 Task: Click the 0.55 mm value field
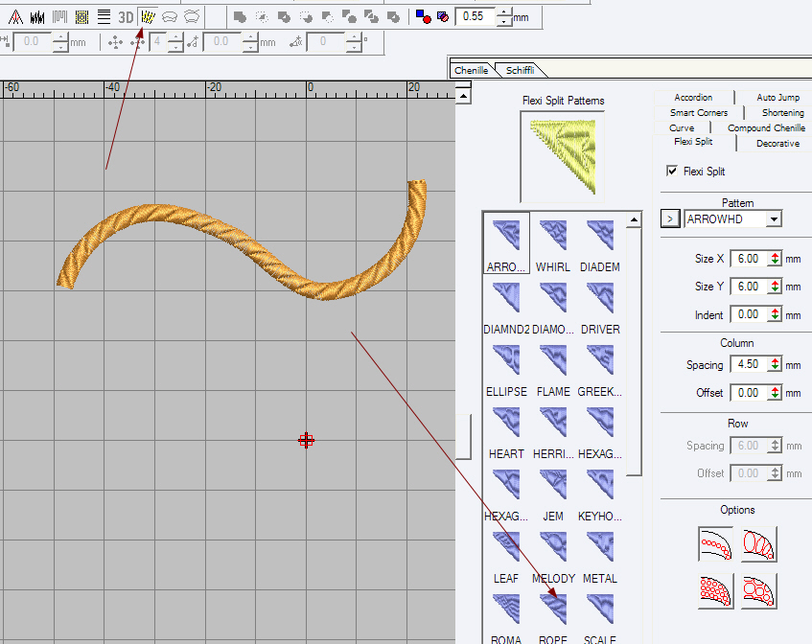[474, 16]
